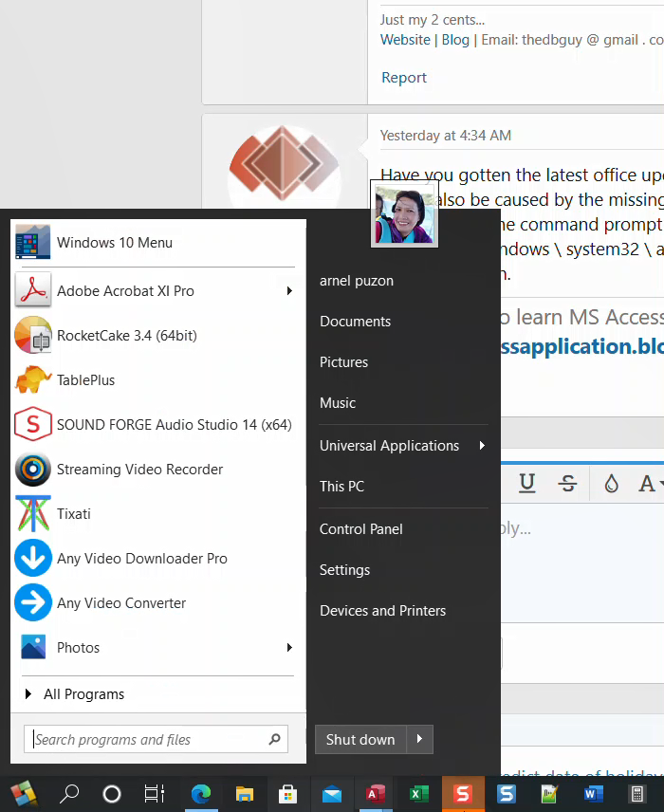664x812 pixels.
Task: Open Task View on taskbar
Action: coord(154,793)
